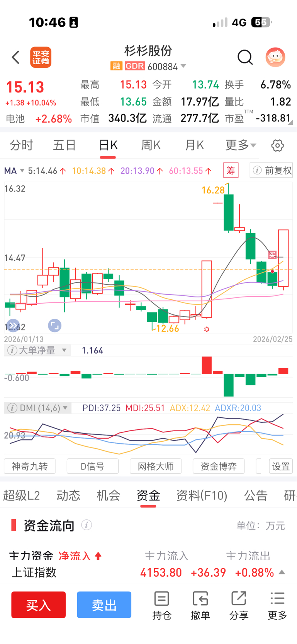297x644 pixels.
Task: Open the assistant avatar icon
Action: pyautogui.click(x=275, y=57)
